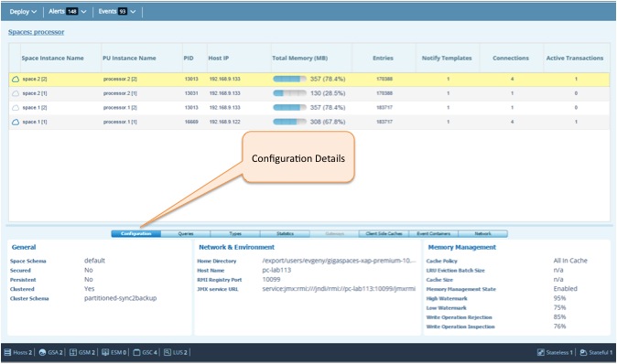Click the All In Cache policy value
The width and height of the screenshot is (617, 364).
(x=570, y=261)
